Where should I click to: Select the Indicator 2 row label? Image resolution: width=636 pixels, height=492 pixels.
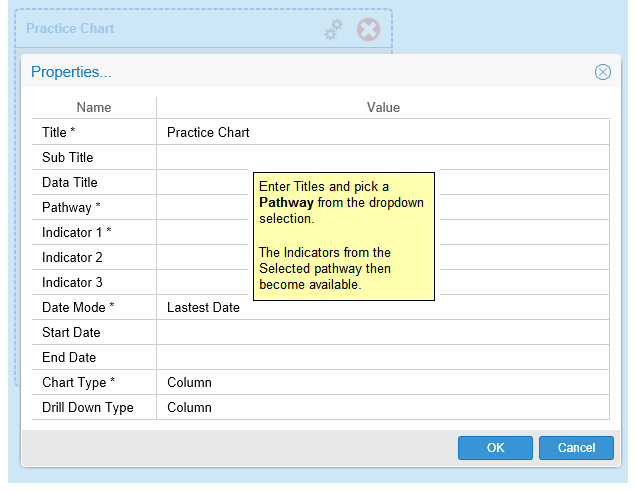tap(72, 257)
